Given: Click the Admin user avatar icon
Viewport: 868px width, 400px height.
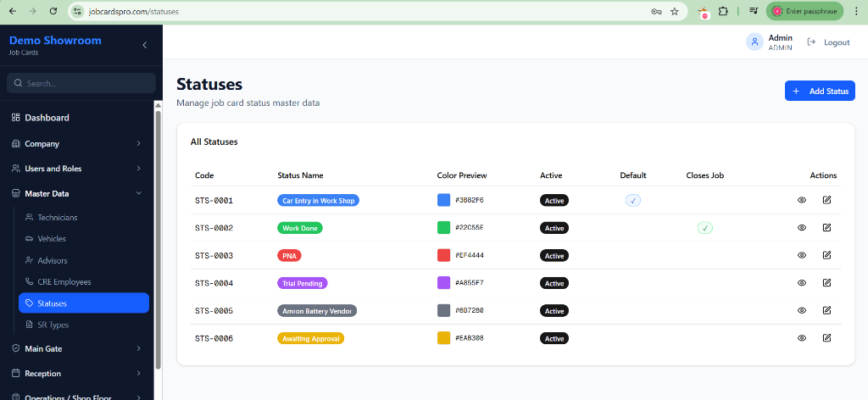Looking at the screenshot, I should (x=754, y=42).
